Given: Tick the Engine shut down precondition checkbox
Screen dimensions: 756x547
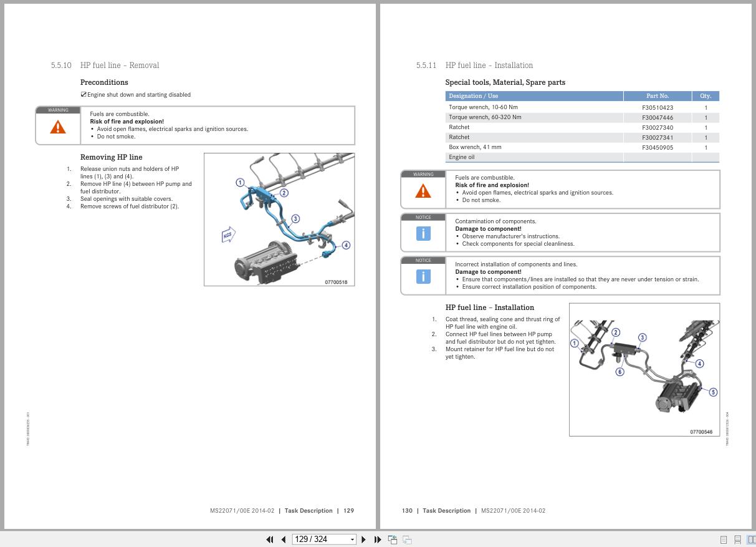Looking at the screenshot, I should (84, 95).
